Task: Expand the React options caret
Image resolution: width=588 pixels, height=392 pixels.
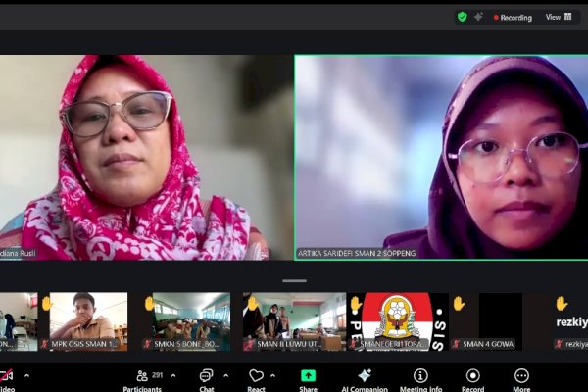Action: tap(273, 375)
